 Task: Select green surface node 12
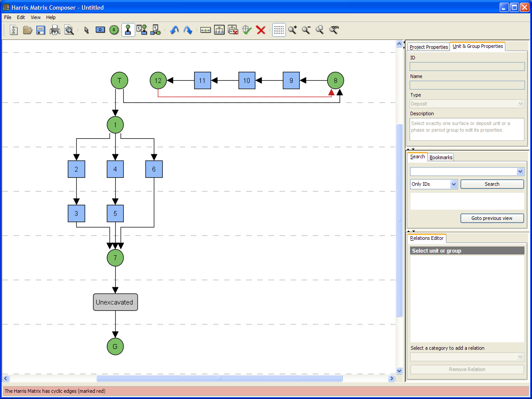click(x=158, y=80)
